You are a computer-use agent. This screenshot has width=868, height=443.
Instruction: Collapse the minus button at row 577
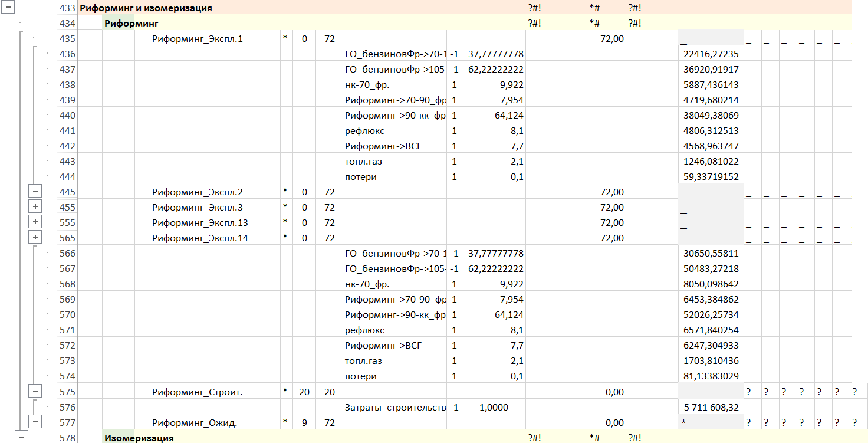[35, 422]
